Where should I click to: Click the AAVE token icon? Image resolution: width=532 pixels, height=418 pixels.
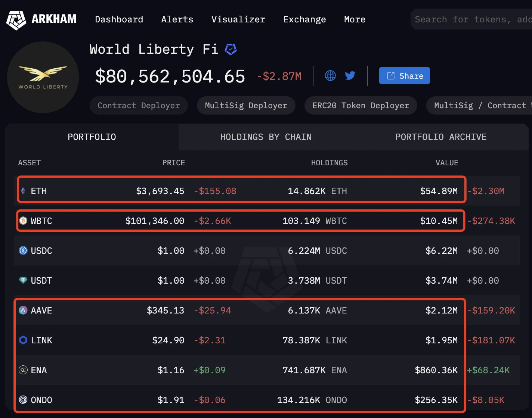click(x=23, y=311)
